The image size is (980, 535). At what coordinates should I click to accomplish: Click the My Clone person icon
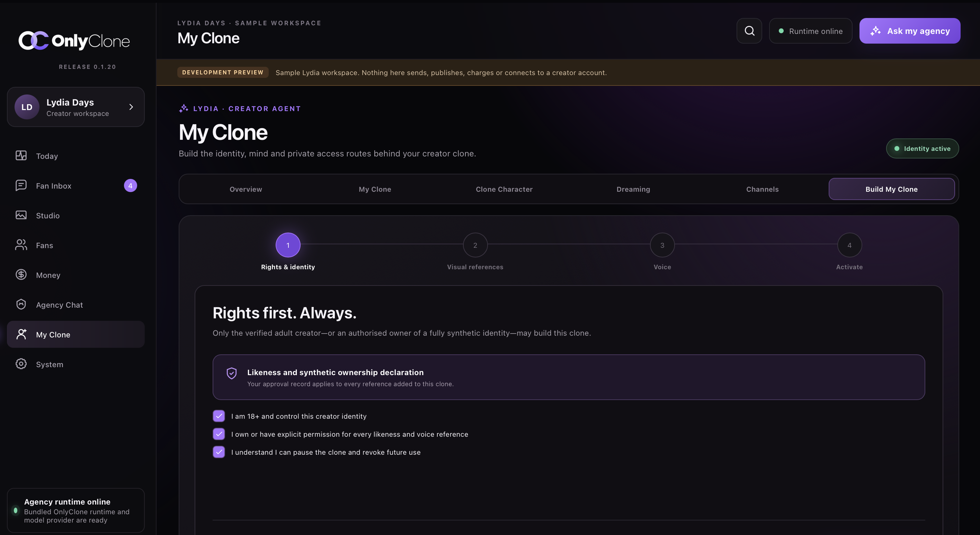[x=21, y=334]
